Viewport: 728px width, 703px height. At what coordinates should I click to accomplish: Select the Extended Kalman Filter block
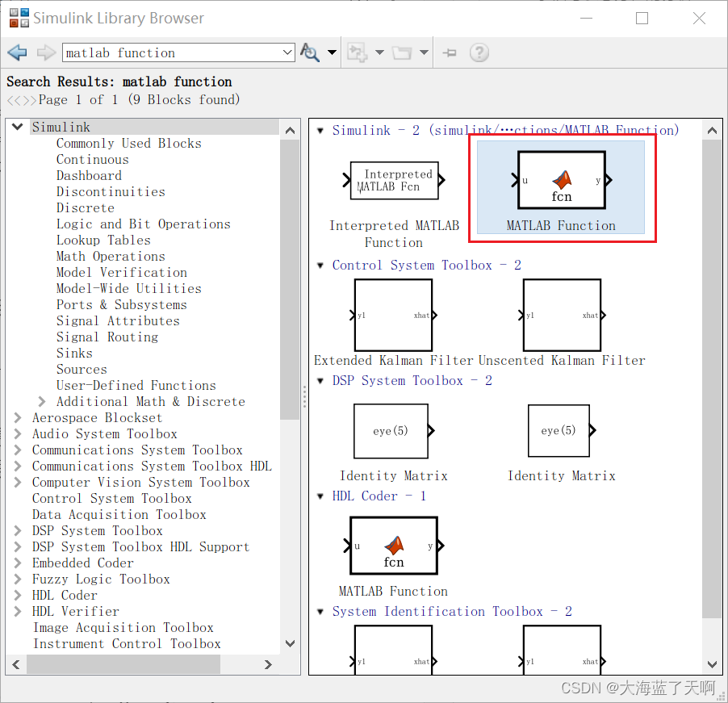tap(393, 315)
